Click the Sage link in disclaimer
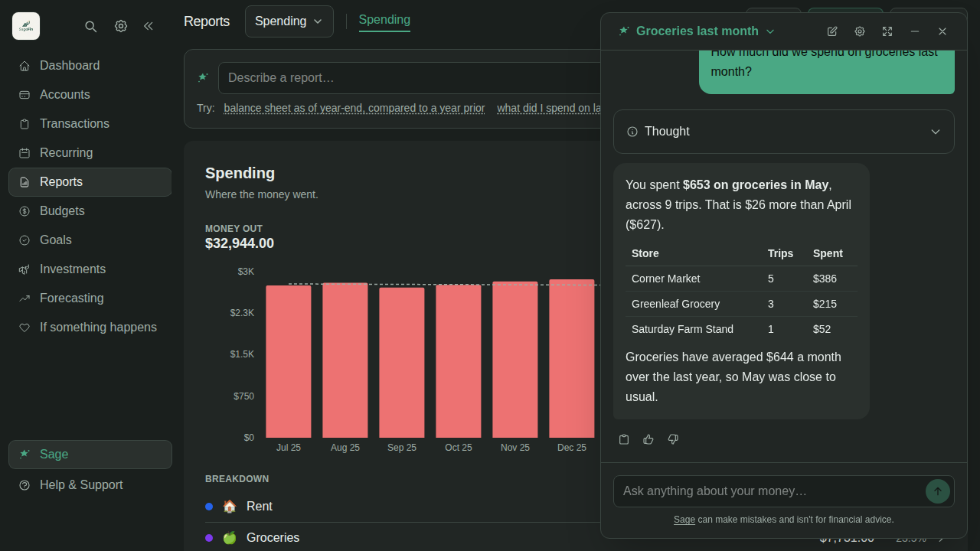 click(x=684, y=520)
